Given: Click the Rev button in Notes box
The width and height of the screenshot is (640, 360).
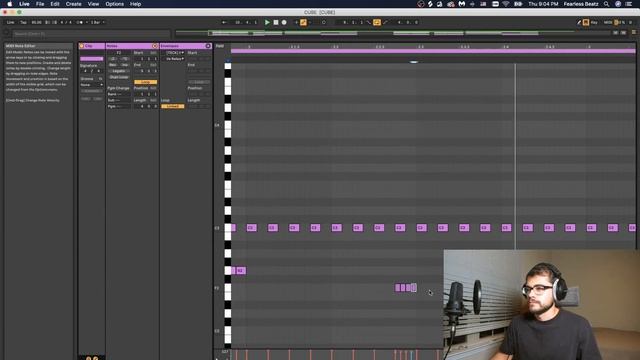Looking at the screenshot, I should (x=113, y=65).
